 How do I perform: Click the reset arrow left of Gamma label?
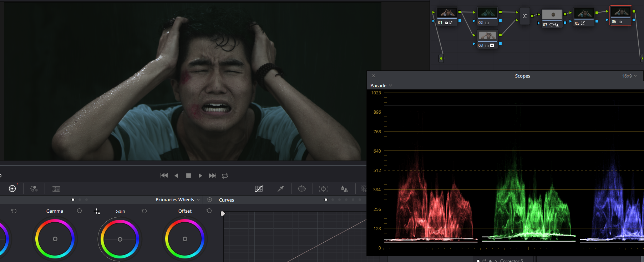pos(14,211)
